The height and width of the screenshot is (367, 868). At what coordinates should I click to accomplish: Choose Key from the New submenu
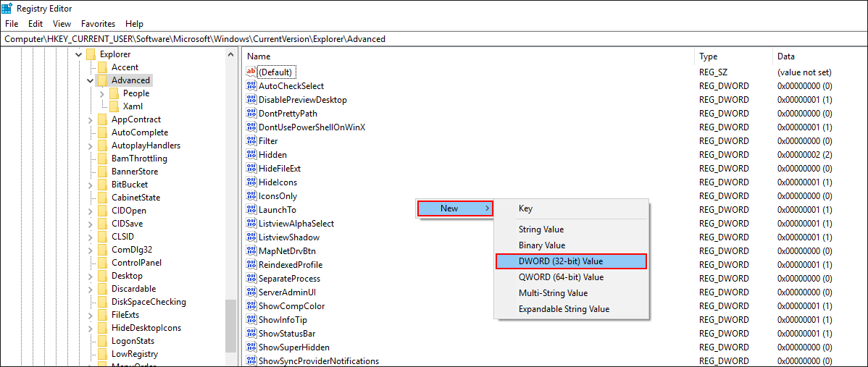pos(571,208)
